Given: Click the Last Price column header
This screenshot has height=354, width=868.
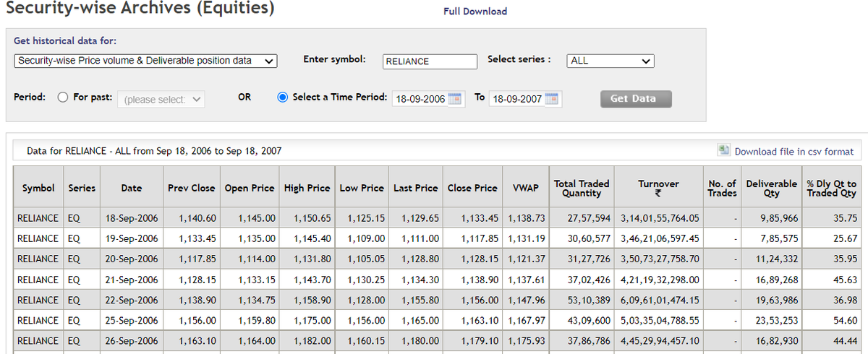Looking at the screenshot, I should tap(416, 188).
